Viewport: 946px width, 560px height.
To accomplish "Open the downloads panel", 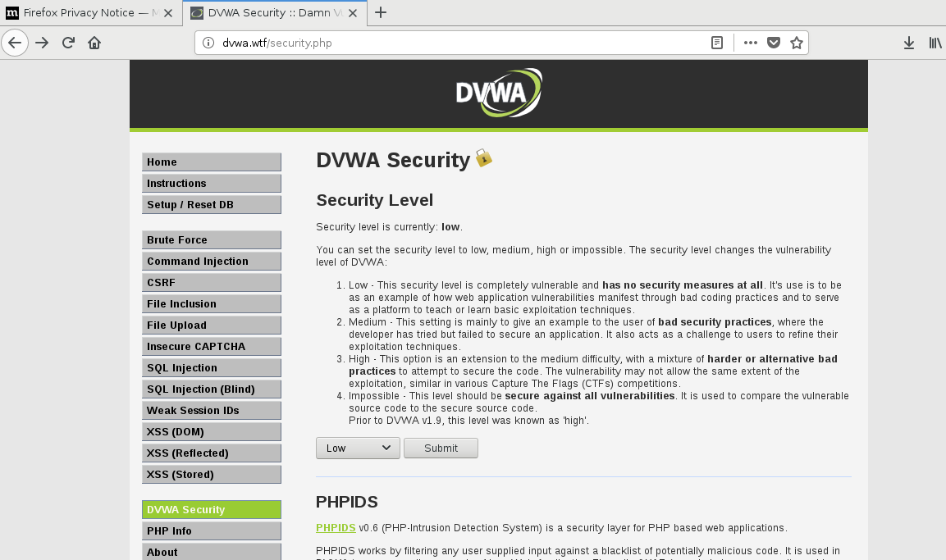I will pos(908,43).
